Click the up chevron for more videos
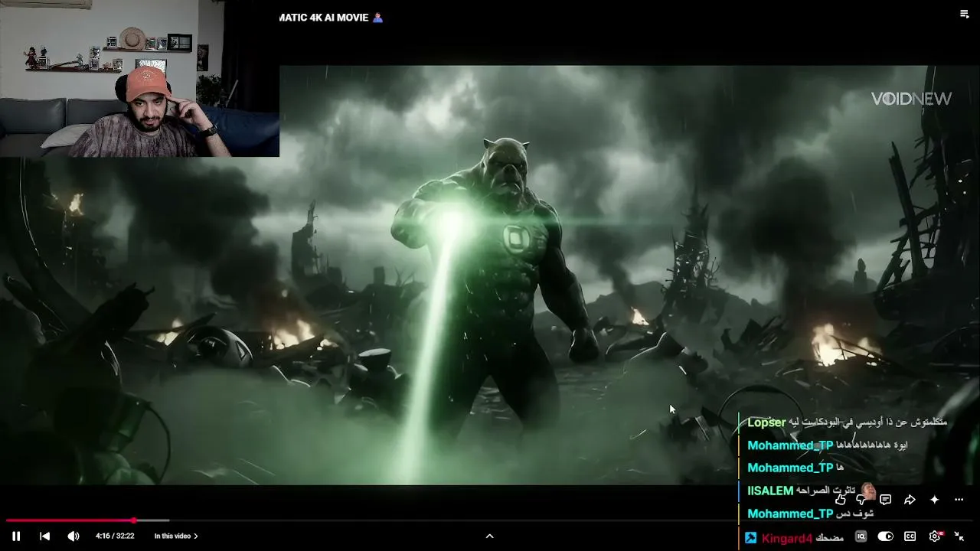The image size is (980, 551). [490, 536]
